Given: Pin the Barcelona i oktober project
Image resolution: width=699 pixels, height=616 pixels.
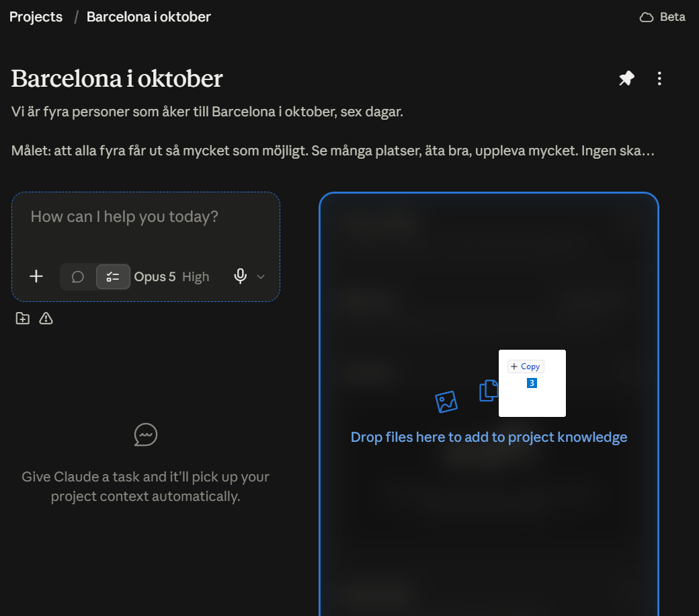Looking at the screenshot, I should [x=627, y=79].
